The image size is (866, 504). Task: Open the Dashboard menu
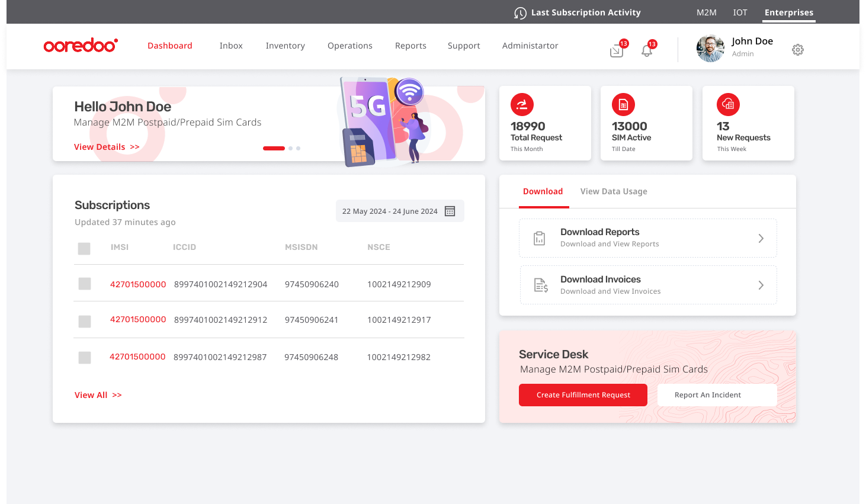click(x=170, y=46)
